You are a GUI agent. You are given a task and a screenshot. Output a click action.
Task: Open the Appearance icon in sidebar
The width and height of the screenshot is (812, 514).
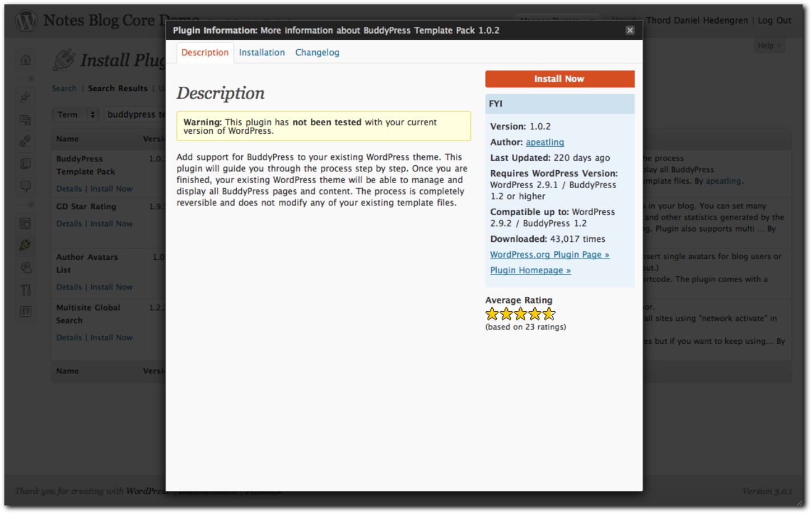25,223
